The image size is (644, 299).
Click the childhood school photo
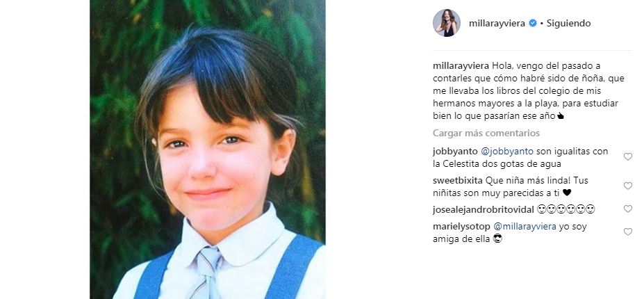pos(208,149)
